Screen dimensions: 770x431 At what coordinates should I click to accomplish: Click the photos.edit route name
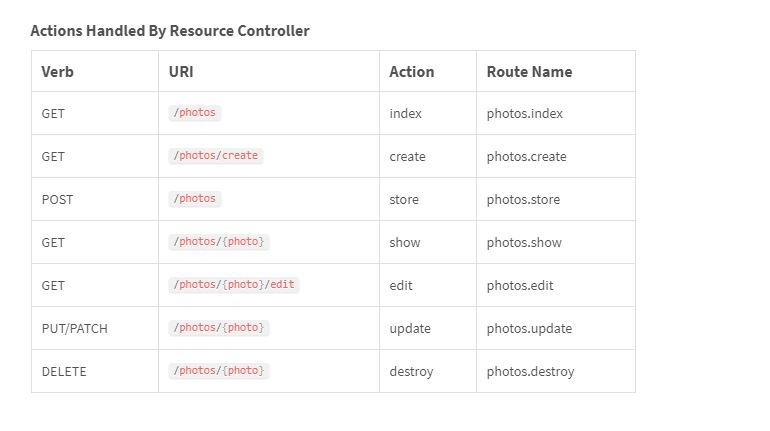tap(520, 286)
